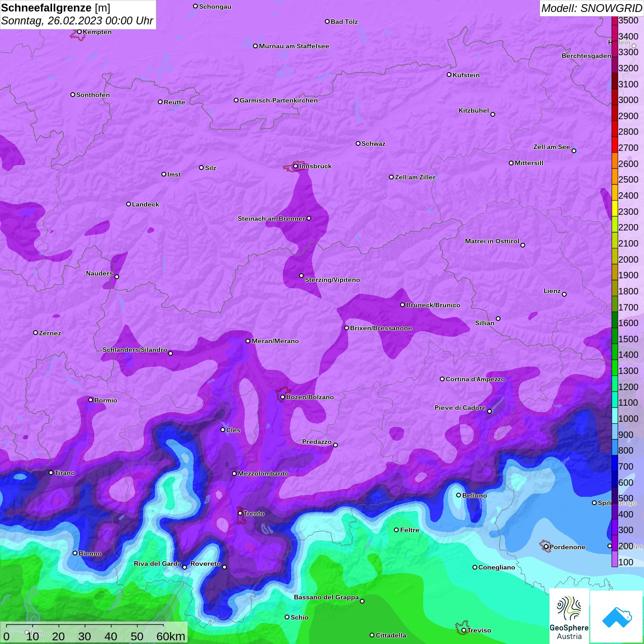Click the 'Brixen/Bressanone' label
The image size is (644, 644).
point(381,328)
